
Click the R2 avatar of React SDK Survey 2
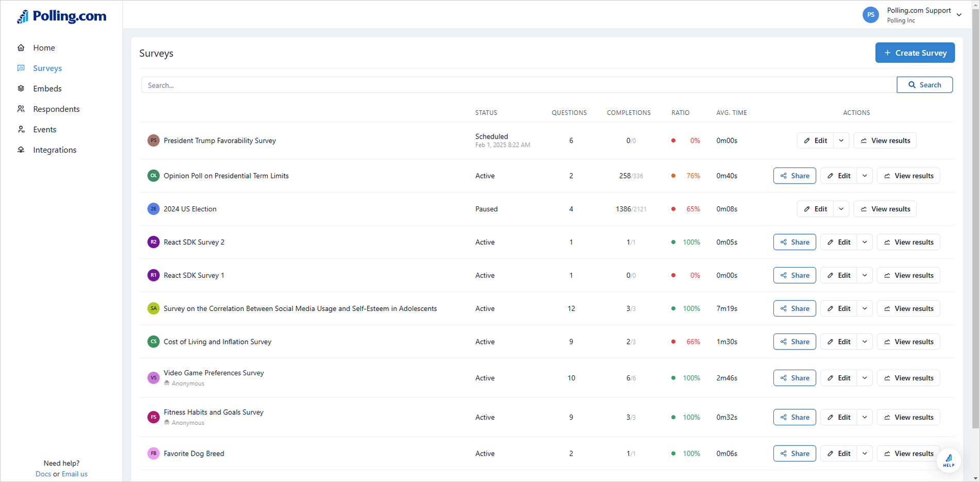tap(154, 242)
